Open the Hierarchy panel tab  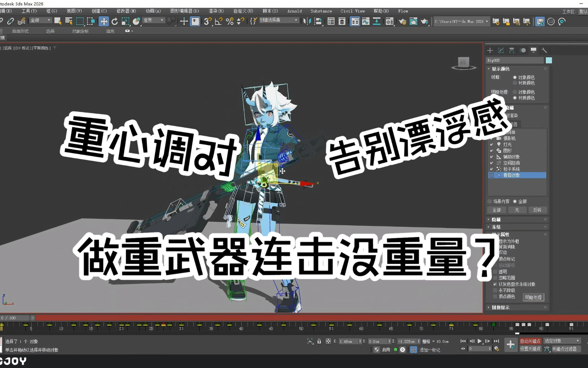click(x=512, y=50)
